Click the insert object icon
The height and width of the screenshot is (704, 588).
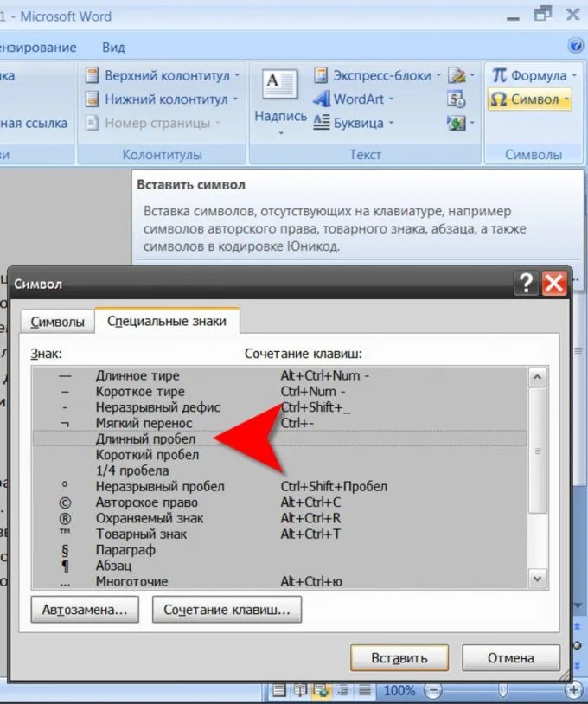coord(457,123)
